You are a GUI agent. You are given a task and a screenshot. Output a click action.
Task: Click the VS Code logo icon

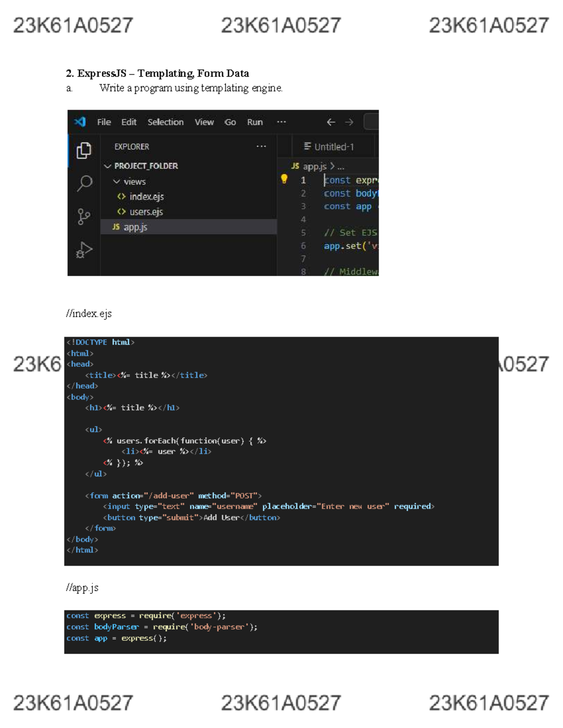coord(80,122)
